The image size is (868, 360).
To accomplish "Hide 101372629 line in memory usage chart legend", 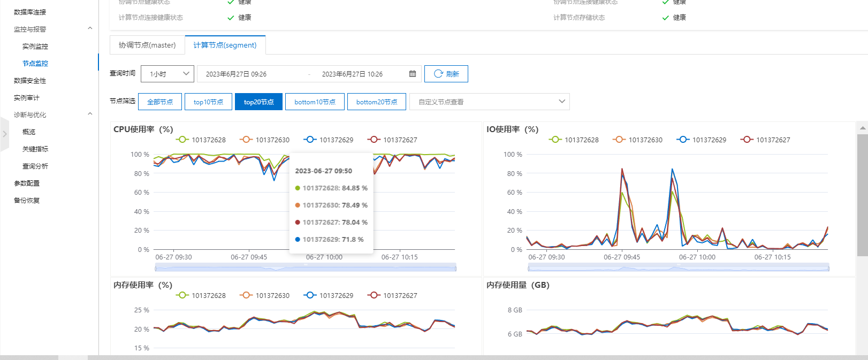I will tap(329, 295).
